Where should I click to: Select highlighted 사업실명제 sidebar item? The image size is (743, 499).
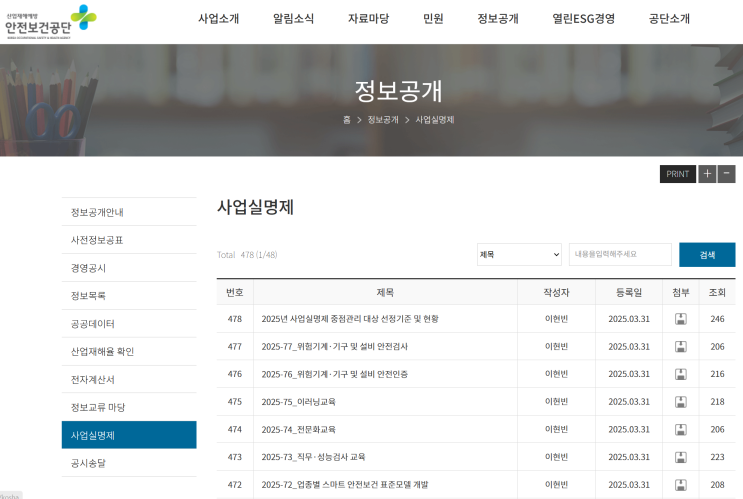129,435
